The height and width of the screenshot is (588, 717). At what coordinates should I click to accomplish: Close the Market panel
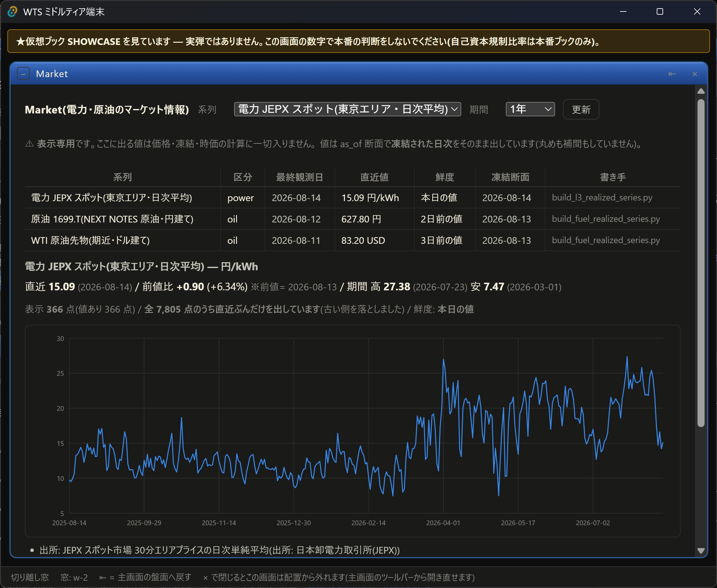point(695,74)
